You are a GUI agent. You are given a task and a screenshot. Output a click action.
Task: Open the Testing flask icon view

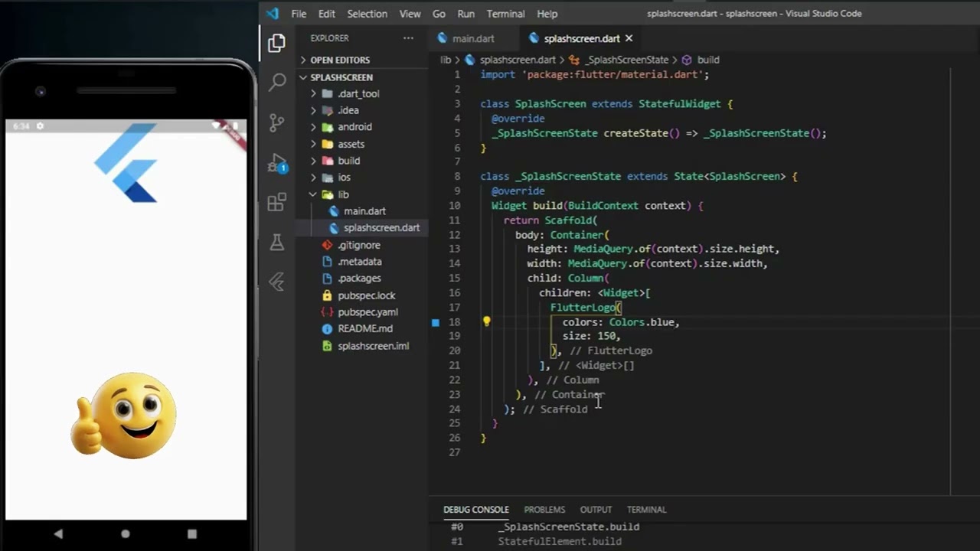(x=276, y=243)
